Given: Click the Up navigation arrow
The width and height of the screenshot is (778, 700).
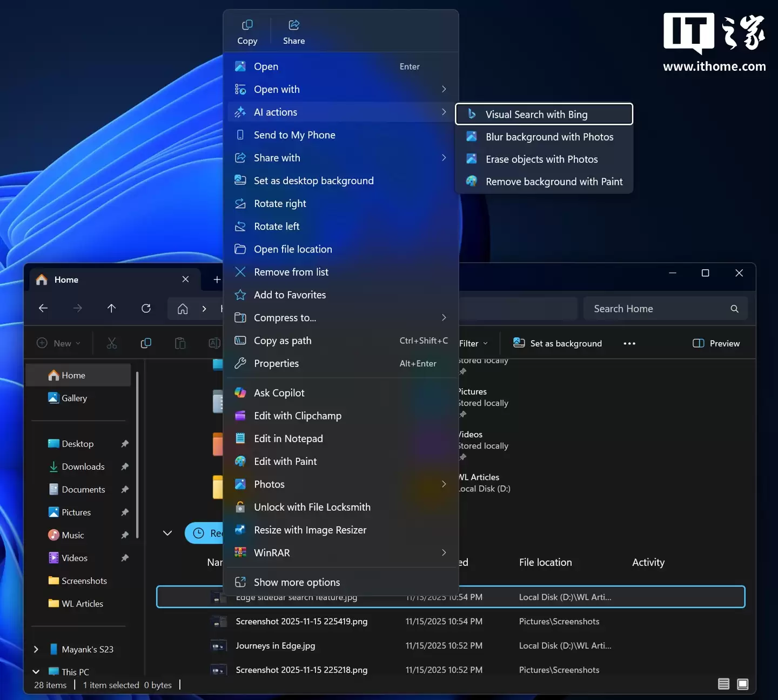Looking at the screenshot, I should [111, 308].
